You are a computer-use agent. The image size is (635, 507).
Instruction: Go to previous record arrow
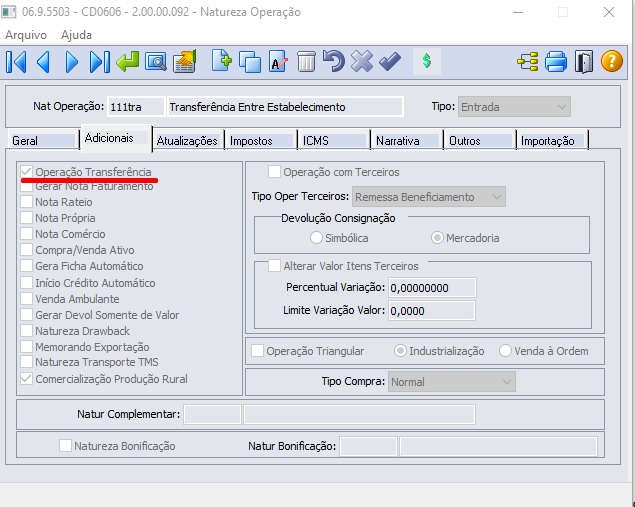click(x=43, y=62)
